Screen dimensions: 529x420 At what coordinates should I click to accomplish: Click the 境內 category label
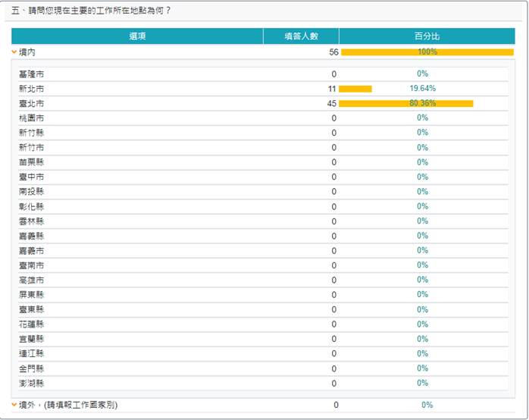click(27, 52)
